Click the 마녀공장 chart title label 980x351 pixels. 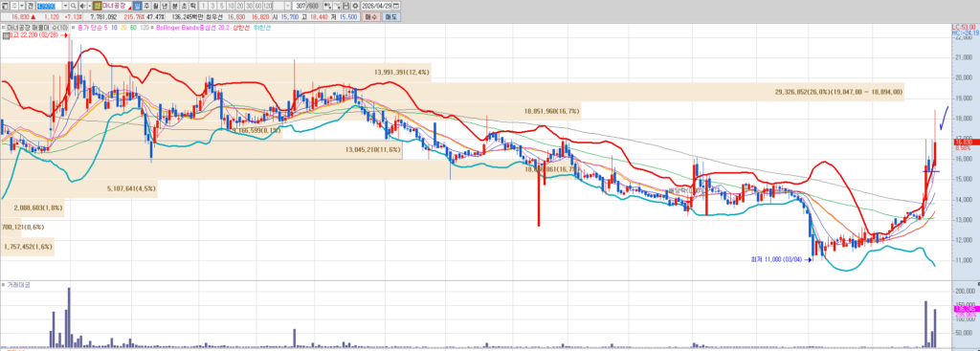[x=37, y=28]
